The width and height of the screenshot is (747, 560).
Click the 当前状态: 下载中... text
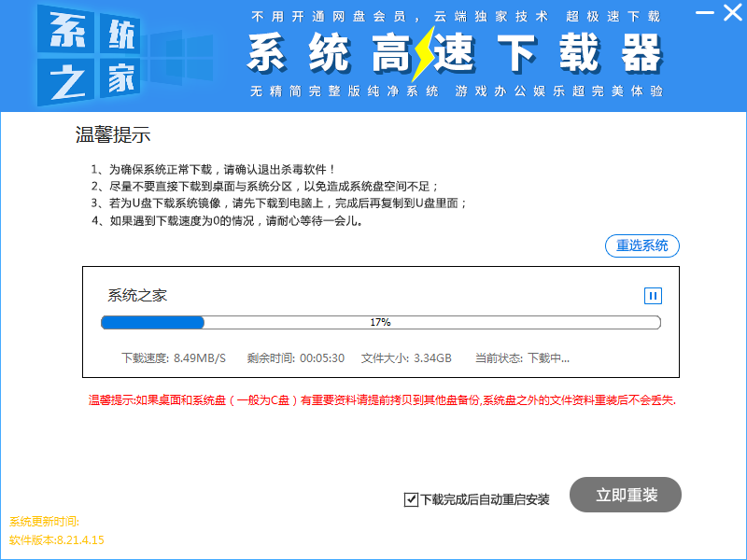[x=522, y=358]
